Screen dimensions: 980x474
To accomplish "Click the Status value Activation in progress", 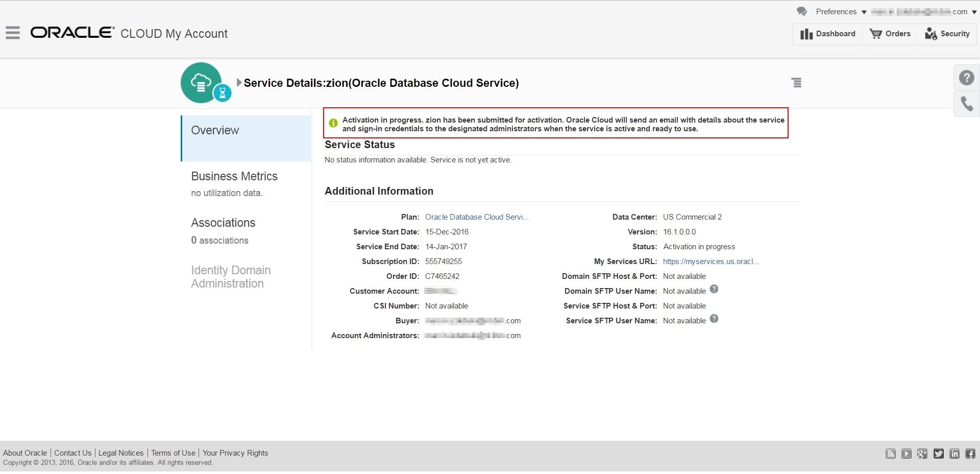I will pos(699,247).
